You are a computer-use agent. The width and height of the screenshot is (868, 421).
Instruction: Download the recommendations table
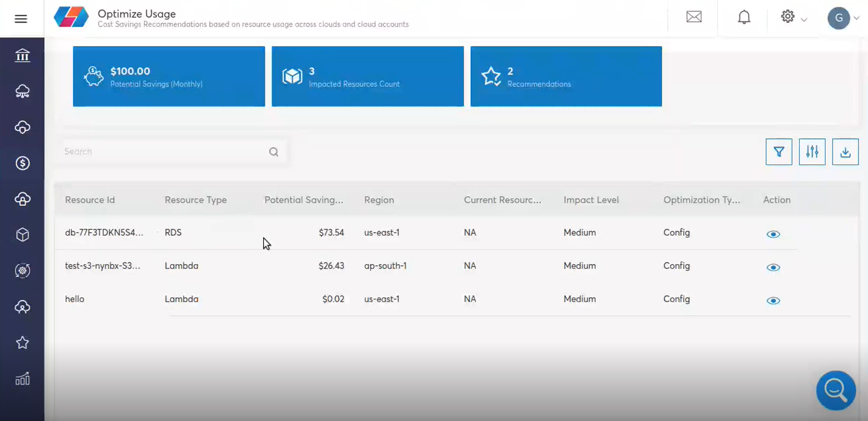(845, 152)
